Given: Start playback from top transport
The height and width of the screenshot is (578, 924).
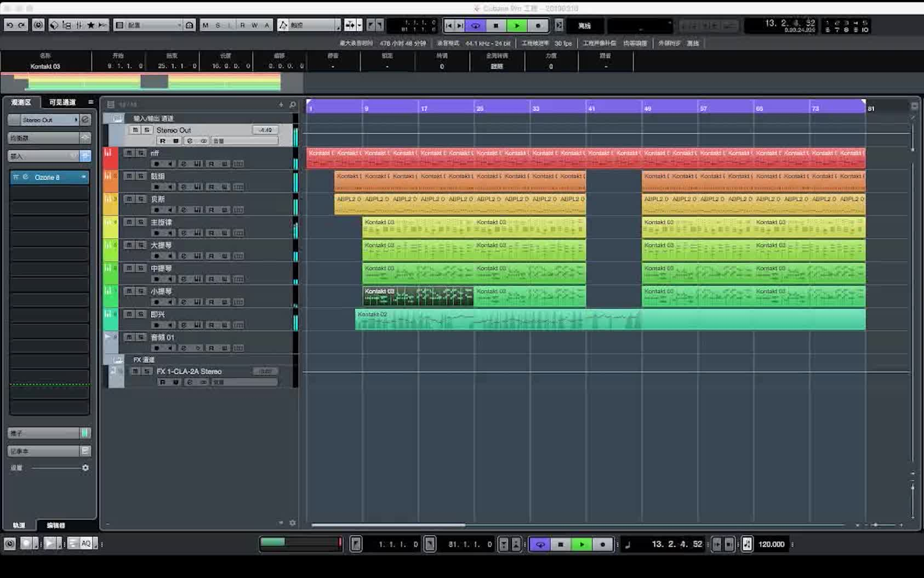Looking at the screenshot, I should (x=517, y=25).
